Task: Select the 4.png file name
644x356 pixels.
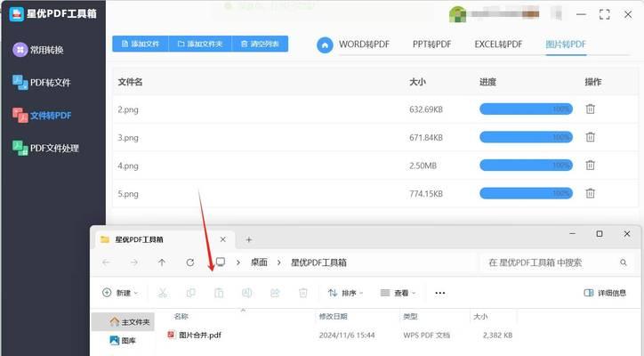Action: tap(128, 166)
